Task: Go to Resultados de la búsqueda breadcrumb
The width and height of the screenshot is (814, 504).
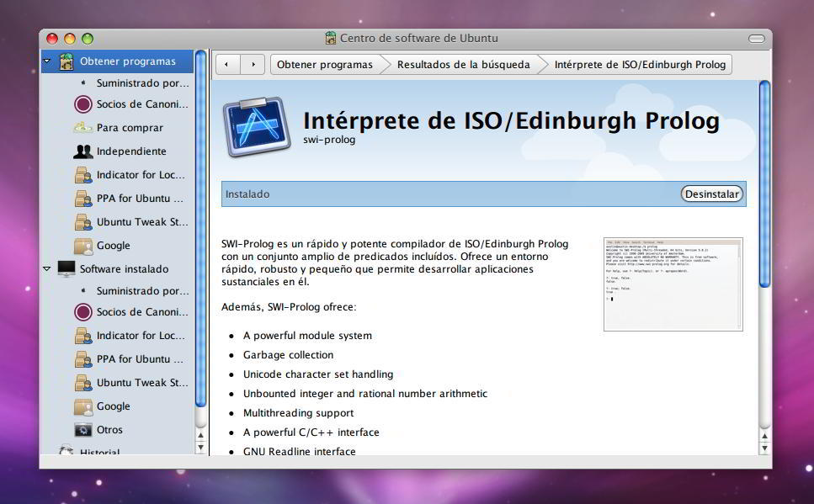Action: coord(463,65)
